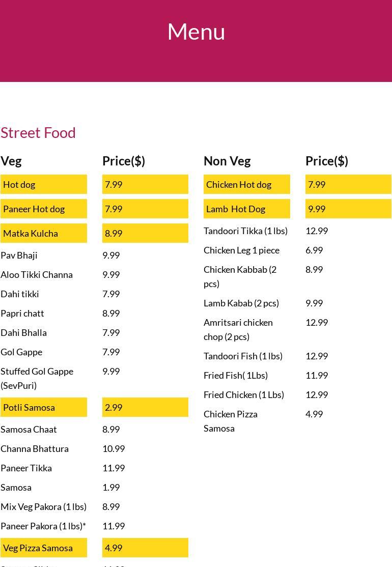The width and height of the screenshot is (392, 567).
Task: Click the 10.99 price for Channa Bhattura
Action: (114, 448)
